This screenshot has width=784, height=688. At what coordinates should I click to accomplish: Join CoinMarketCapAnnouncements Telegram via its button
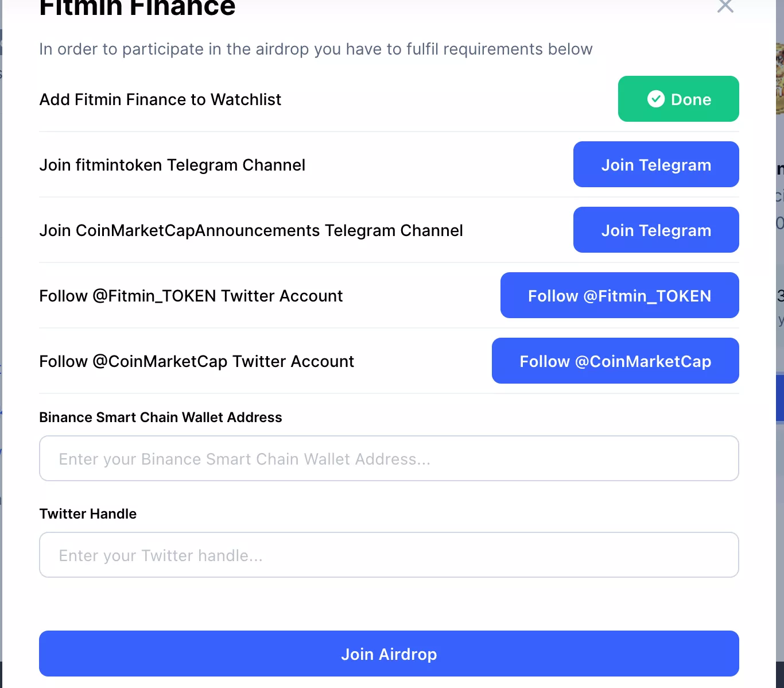[655, 230]
